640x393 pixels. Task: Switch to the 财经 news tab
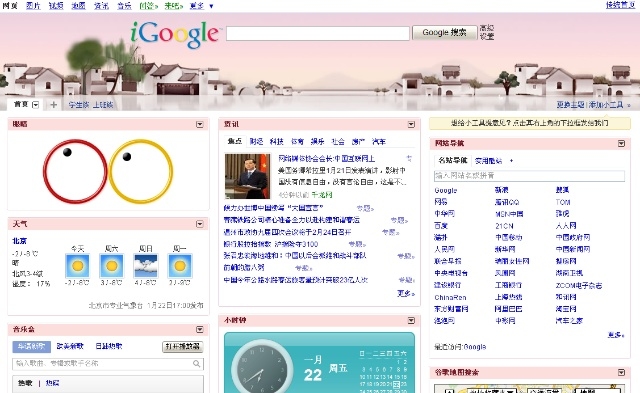256,141
